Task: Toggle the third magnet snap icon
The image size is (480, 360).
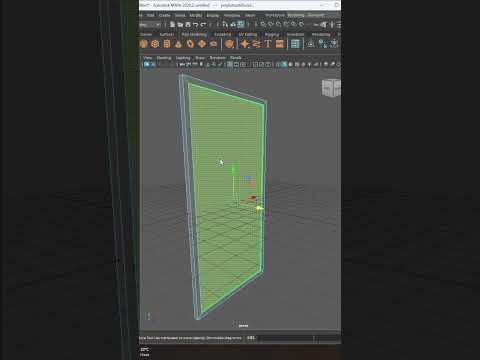Action: (278, 24)
